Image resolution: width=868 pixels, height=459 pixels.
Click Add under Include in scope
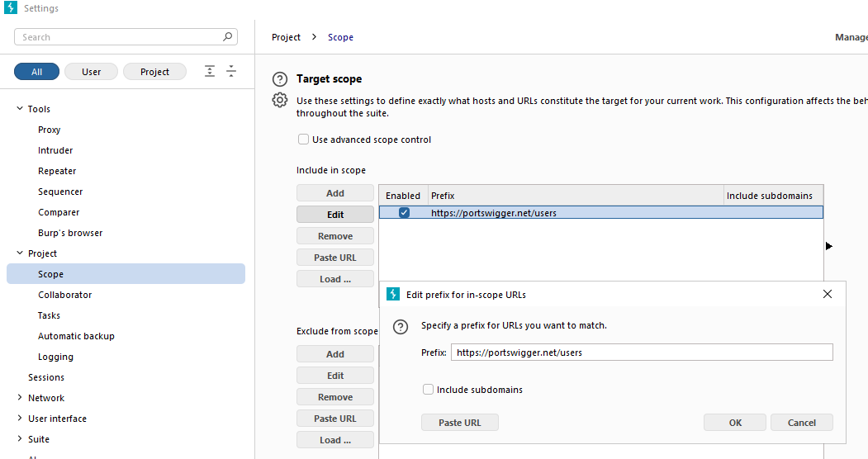[335, 193]
